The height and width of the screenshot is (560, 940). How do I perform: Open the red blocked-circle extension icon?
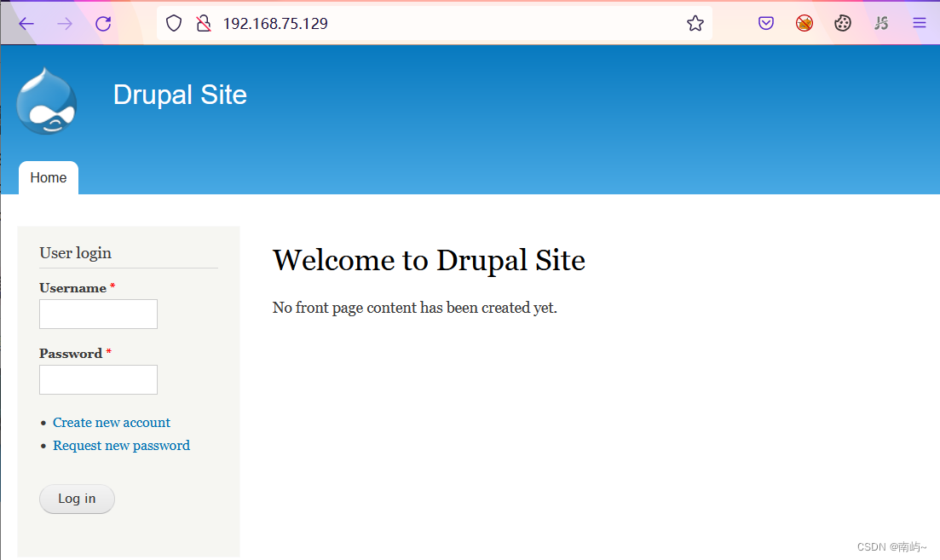[804, 23]
